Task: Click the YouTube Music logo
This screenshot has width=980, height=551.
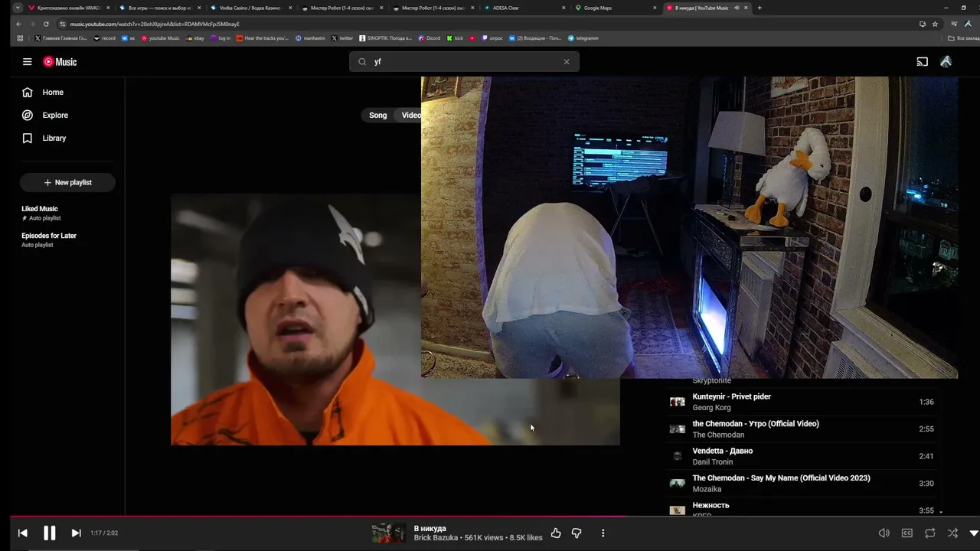Action: [60, 62]
